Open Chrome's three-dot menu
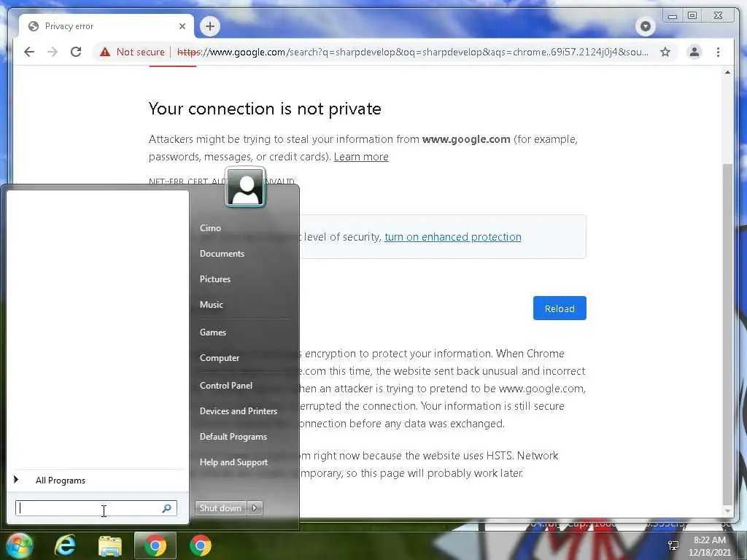The width and height of the screenshot is (747, 560). click(x=718, y=52)
